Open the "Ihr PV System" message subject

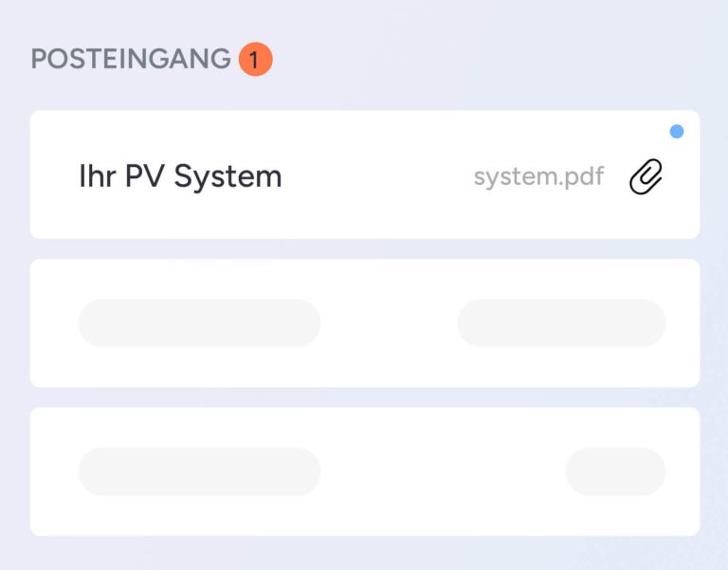[180, 176]
